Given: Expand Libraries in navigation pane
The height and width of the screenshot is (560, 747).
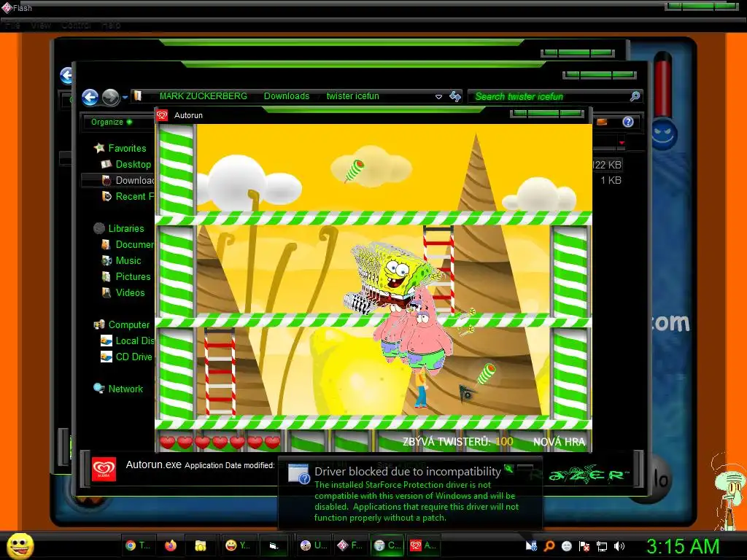Looking at the screenshot, I should click(125, 228).
